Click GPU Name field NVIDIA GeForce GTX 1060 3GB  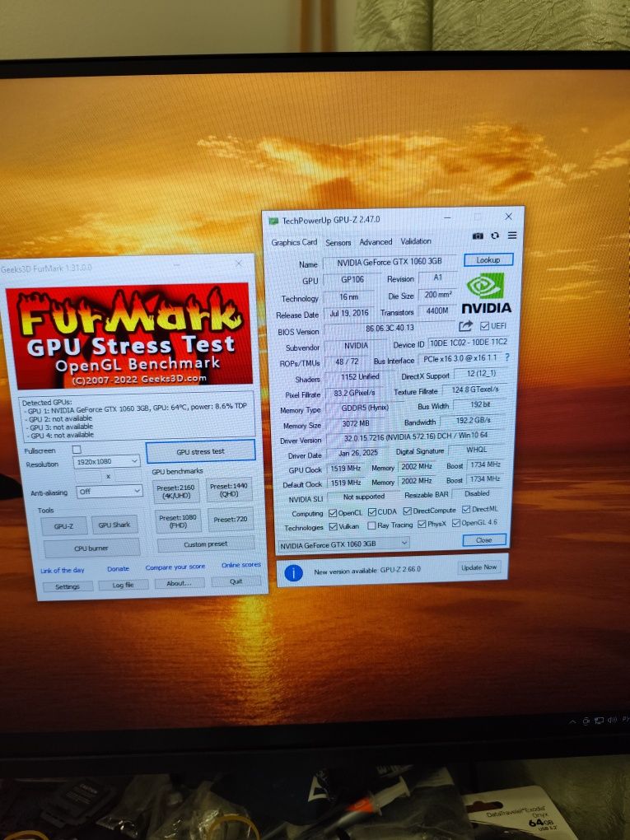pos(390,261)
